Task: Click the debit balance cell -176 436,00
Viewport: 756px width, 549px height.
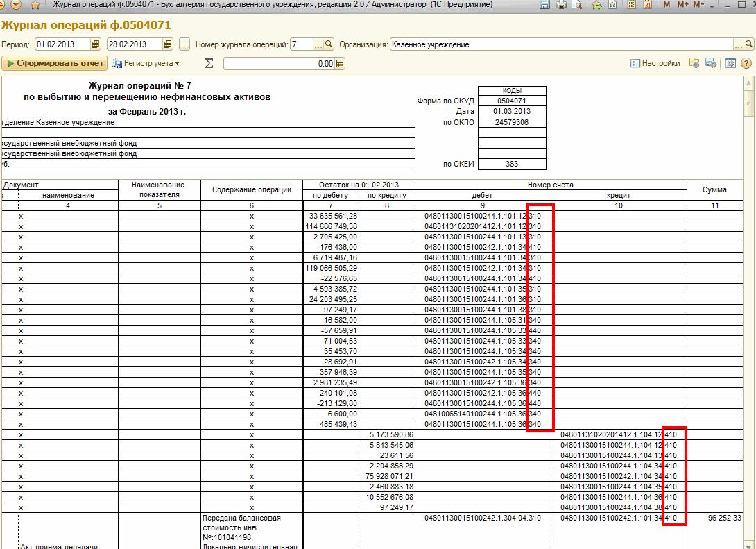Action: pos(331,248)
